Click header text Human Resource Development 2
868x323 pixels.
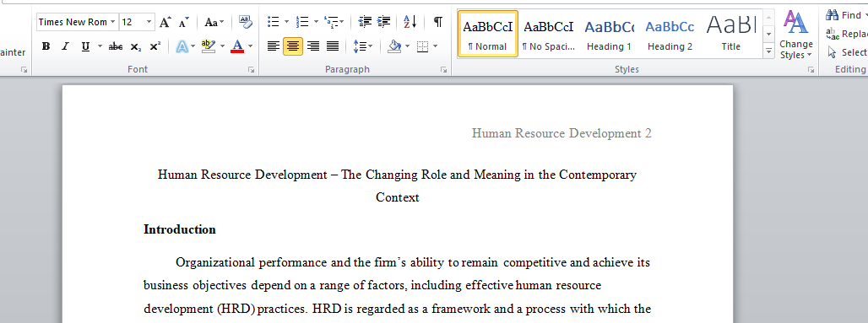click(561, 133)
